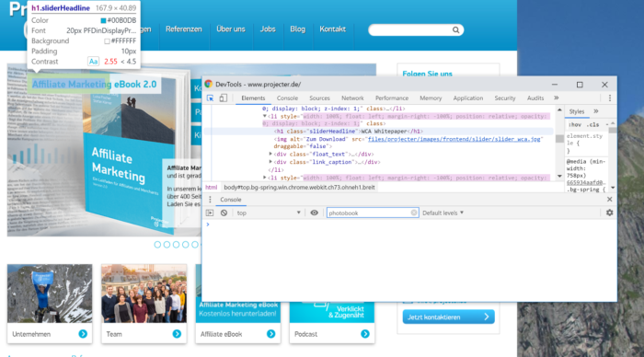Switch to the Console tab in DevTools
644x357 pixels.
pos(287,98)
